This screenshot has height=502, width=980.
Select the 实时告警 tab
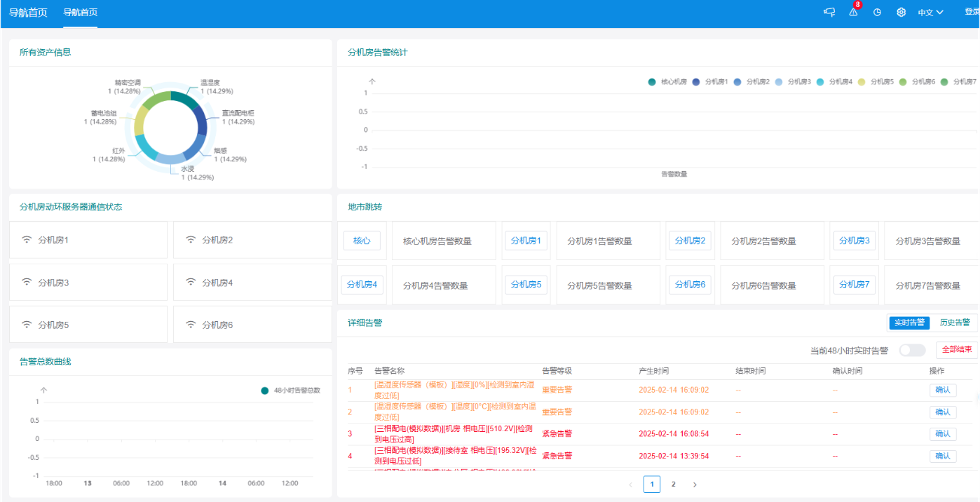point(909,323)
